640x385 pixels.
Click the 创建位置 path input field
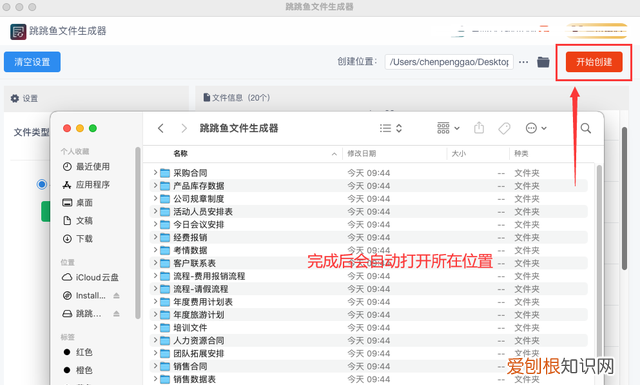coord(449,62)
